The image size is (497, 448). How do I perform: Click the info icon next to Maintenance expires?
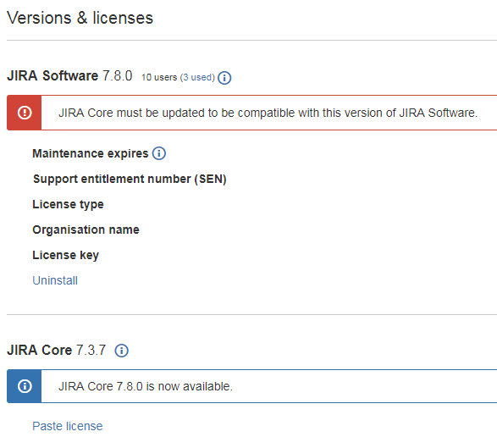tap(159, 153)
